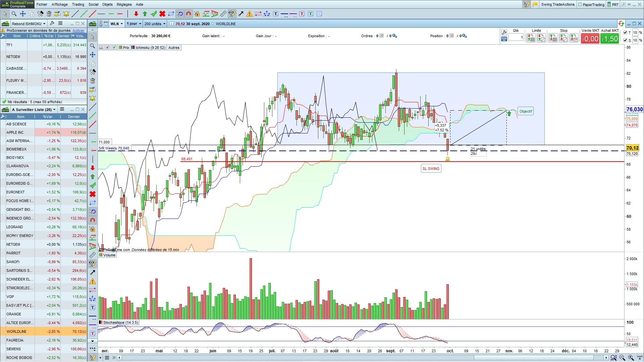The image size is (644, 362).
Task: Click the green Achat MKT buy button
Action: coord(609,39)
